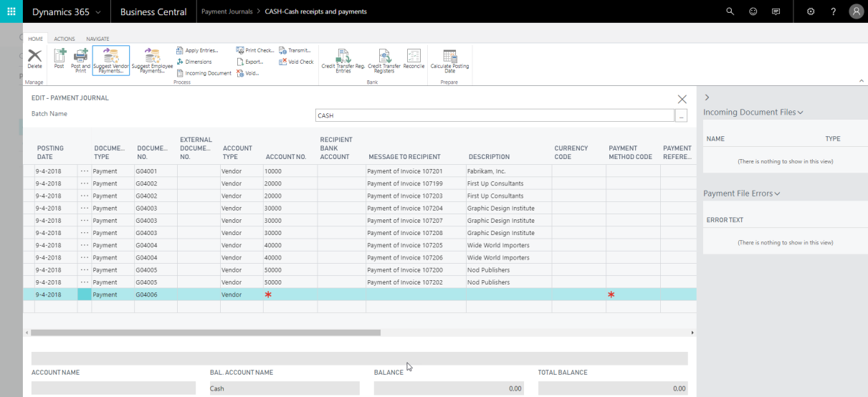Viewport: 868px width, 397px height.
Task: Open row menu for invoice 107199 line
Action: pyautogui.click(x=85, y=183)
